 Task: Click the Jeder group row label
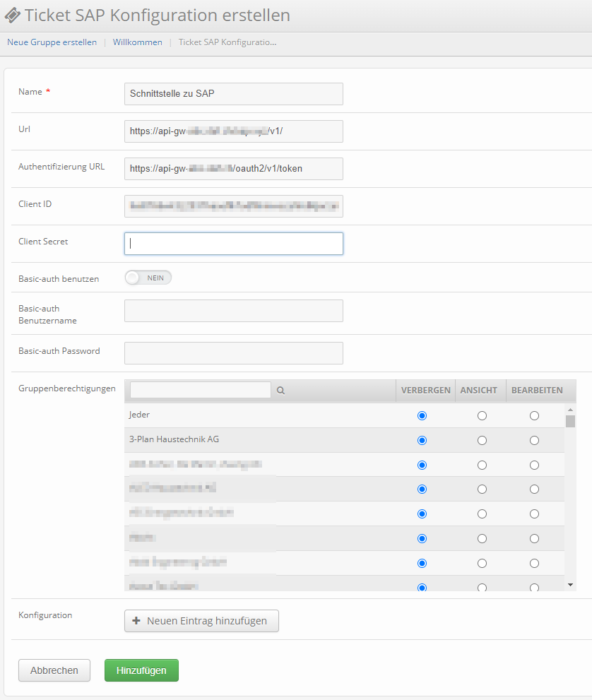pos(139,415)
